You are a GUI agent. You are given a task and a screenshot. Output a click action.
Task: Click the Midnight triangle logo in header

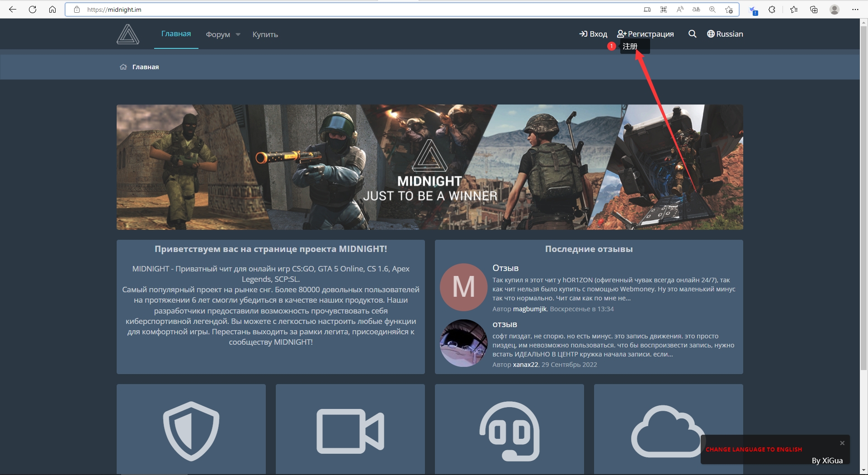(x=128, y=34)
